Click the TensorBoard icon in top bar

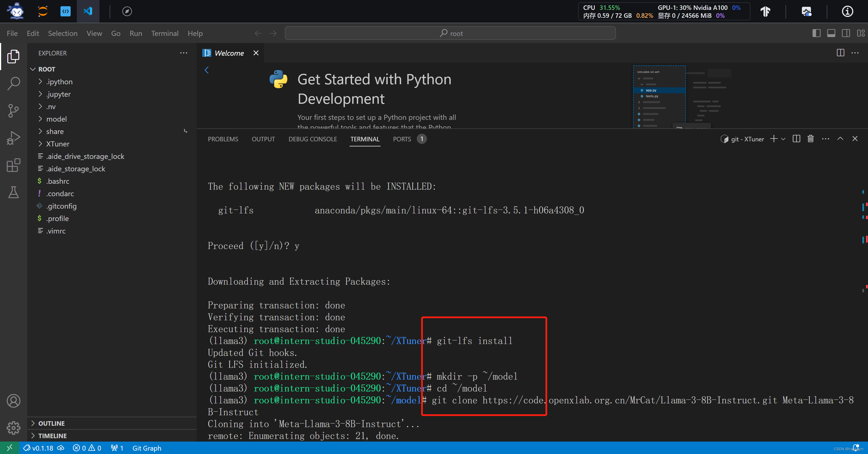click(765, 12)
